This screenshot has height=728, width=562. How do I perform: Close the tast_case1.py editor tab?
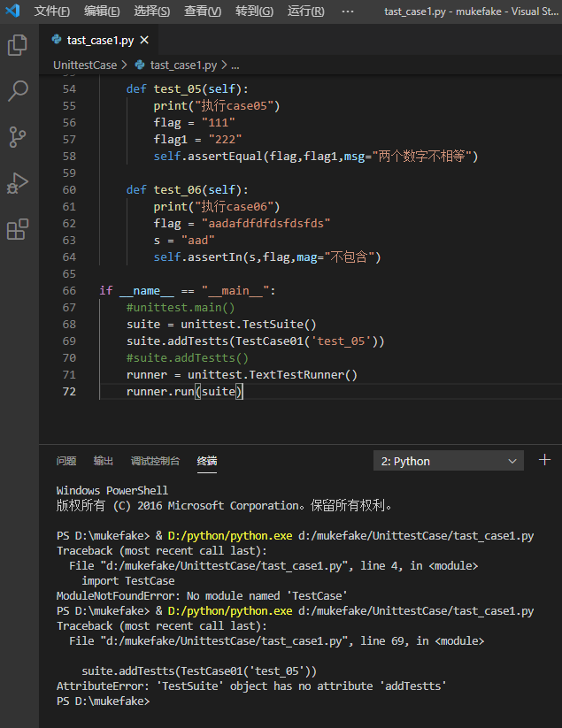coord(144,40)
